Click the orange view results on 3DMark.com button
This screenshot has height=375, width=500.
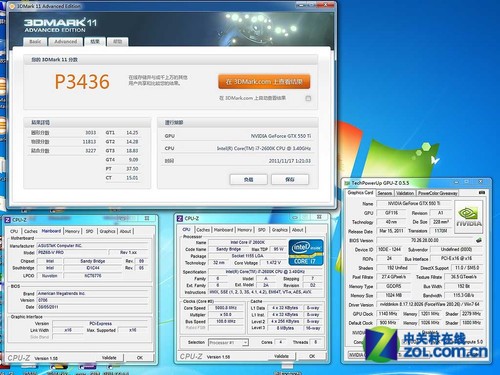264,82
